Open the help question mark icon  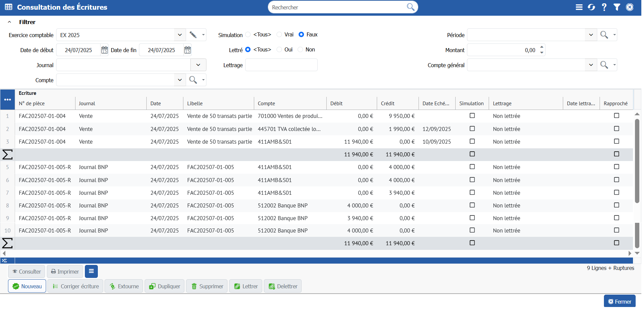point(604,7)
